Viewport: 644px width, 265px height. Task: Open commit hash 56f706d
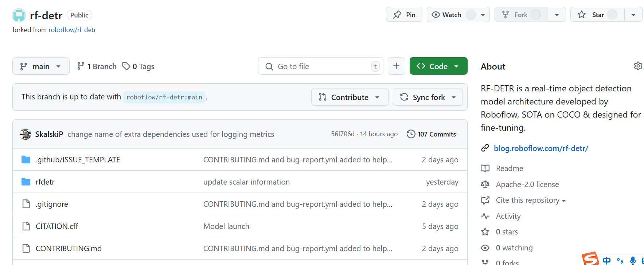(x=343, y=134)
